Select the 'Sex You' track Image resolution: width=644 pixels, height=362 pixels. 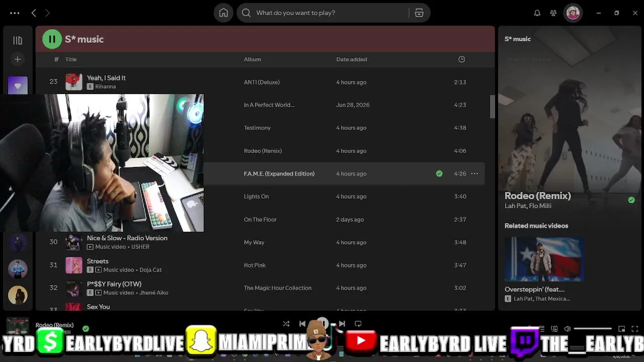tap(98, 307)
